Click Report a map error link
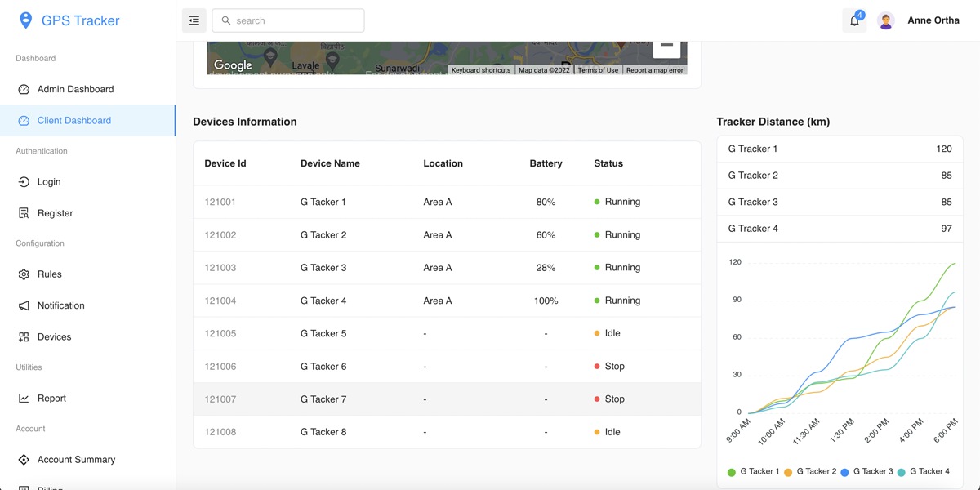The width and height of the screenshot is (980, 490). tap(655, 70)
